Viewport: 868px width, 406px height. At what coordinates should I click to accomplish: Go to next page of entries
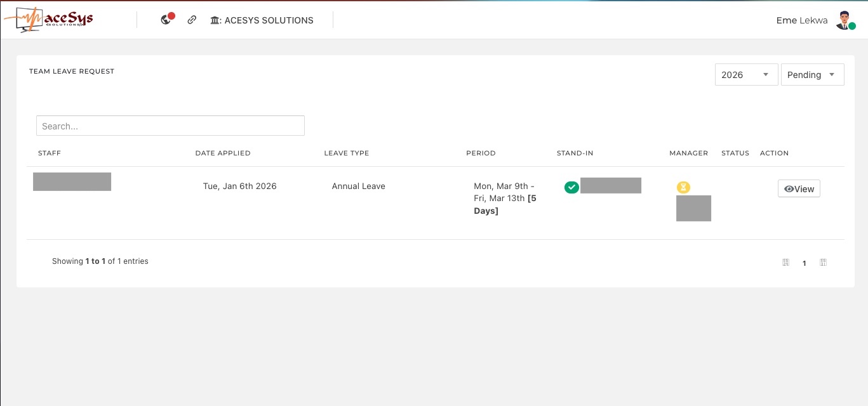(x=823, y=263)
